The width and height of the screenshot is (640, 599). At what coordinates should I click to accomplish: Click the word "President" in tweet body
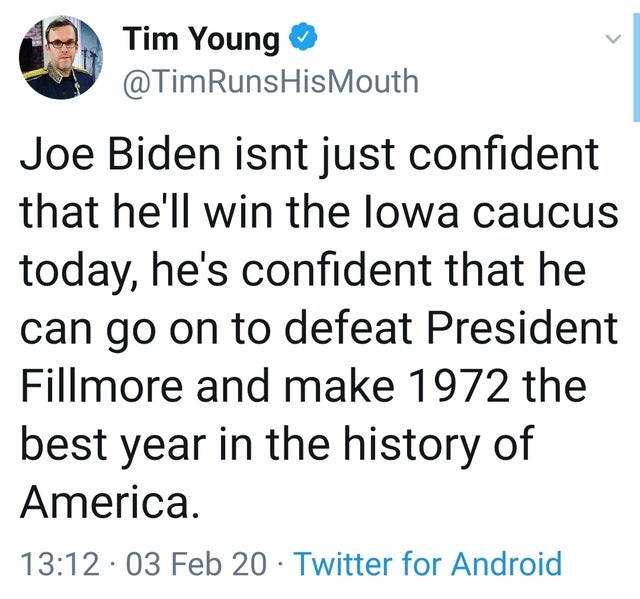[x=522, y=328]
